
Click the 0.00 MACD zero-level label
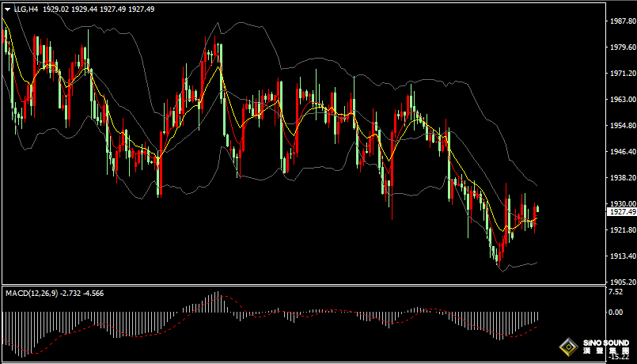click(615, 312)
